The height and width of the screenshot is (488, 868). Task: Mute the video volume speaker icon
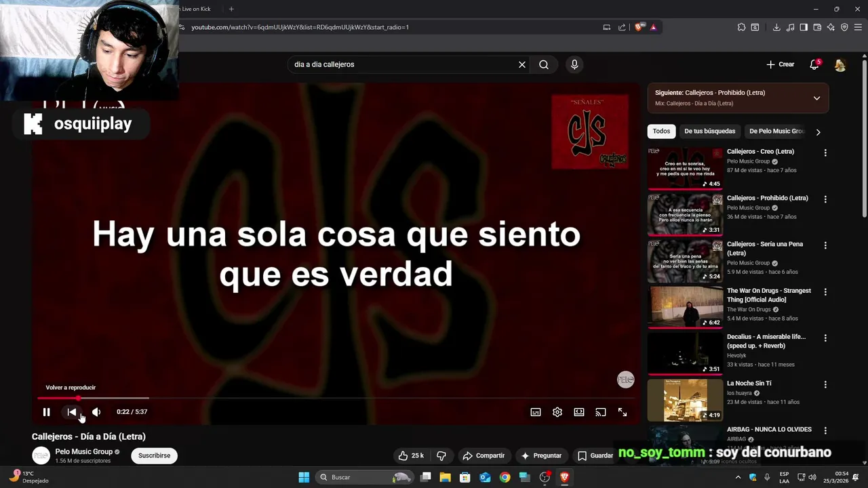click(x=96, y=412)
